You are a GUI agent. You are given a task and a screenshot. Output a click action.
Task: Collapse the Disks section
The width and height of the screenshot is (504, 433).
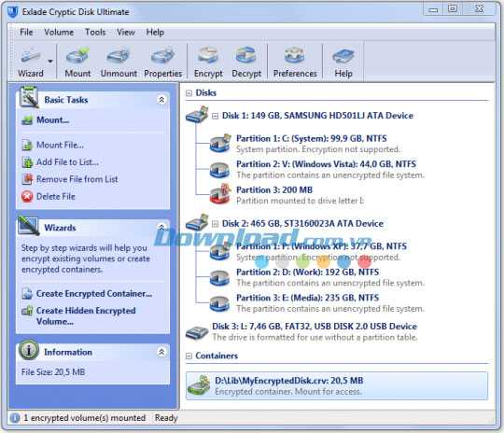tap(189, 93)
